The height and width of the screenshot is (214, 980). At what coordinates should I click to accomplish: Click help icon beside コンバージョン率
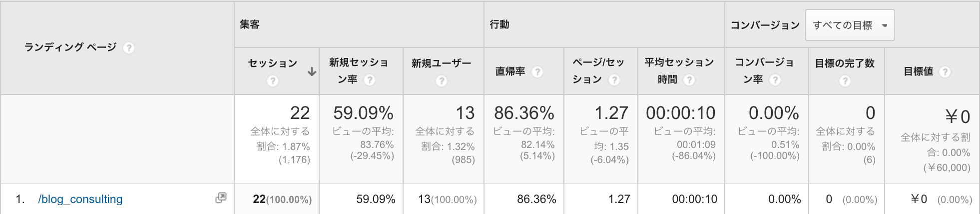775,79
